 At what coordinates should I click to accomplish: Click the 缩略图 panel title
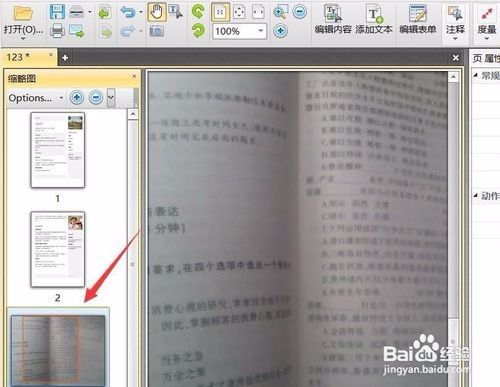[22, 79]
